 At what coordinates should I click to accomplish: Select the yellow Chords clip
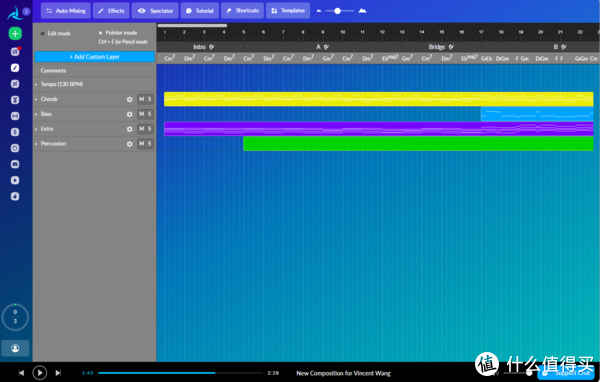[x=378, y=99]
